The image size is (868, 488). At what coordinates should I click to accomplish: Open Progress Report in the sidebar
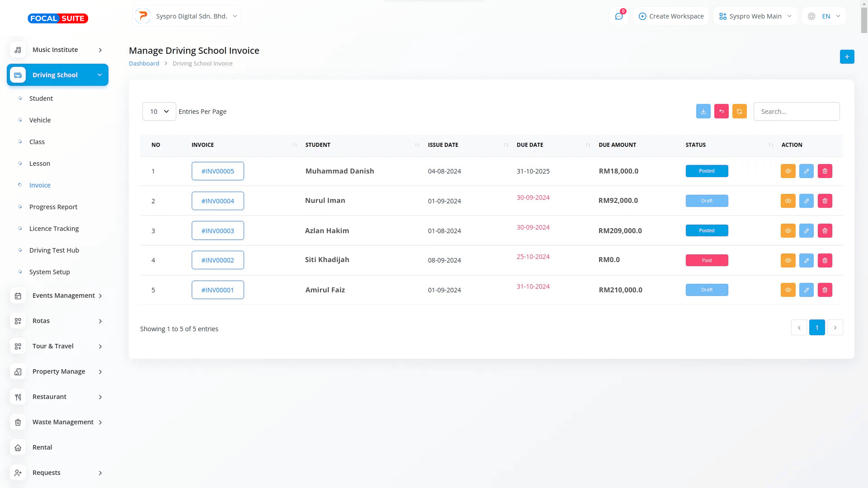(x=53, y=207)
